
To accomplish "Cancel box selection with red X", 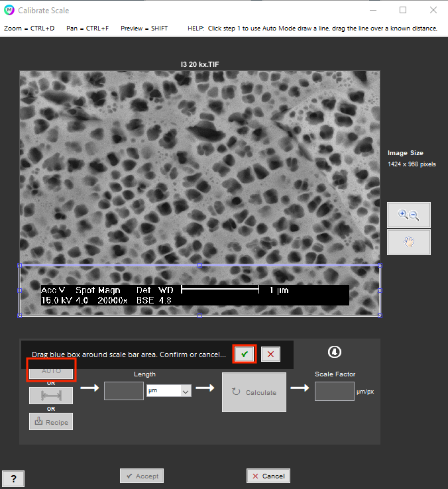I will [270, 354].
